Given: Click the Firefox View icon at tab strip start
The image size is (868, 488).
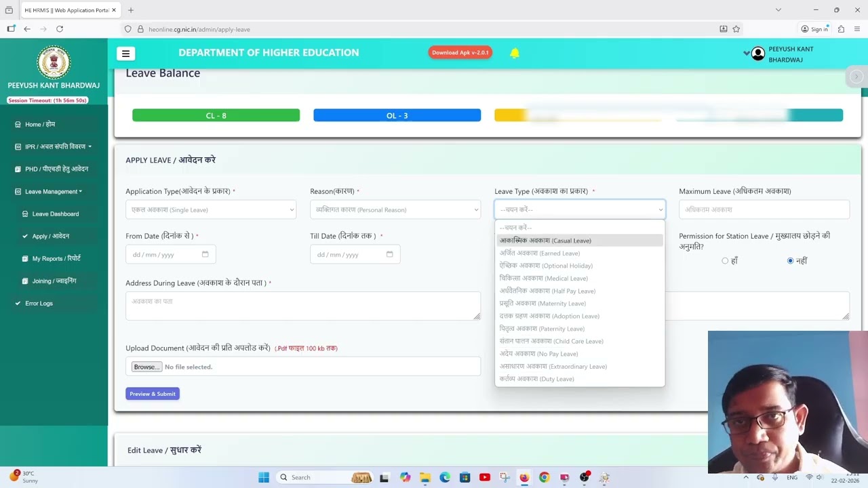Looking at the screenshot, I should point(9,10).
